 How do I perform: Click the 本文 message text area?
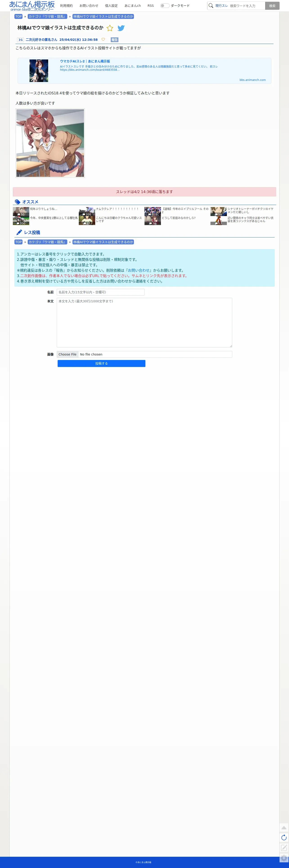coord(144,322)
